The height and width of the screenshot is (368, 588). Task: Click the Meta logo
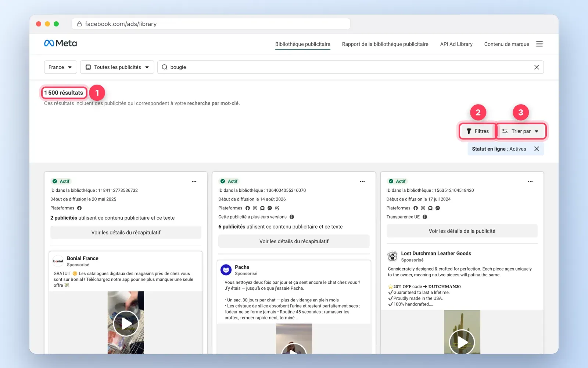60,43
